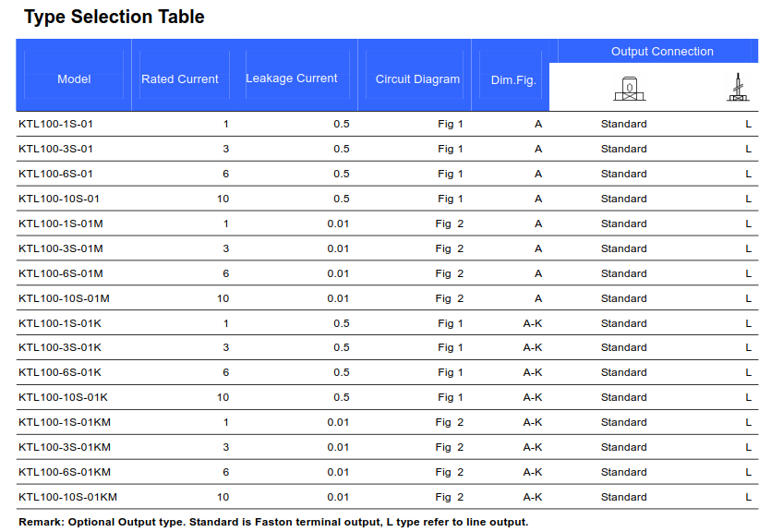
Task: Click the line output connector icon
Action: [x=738, y=87]
